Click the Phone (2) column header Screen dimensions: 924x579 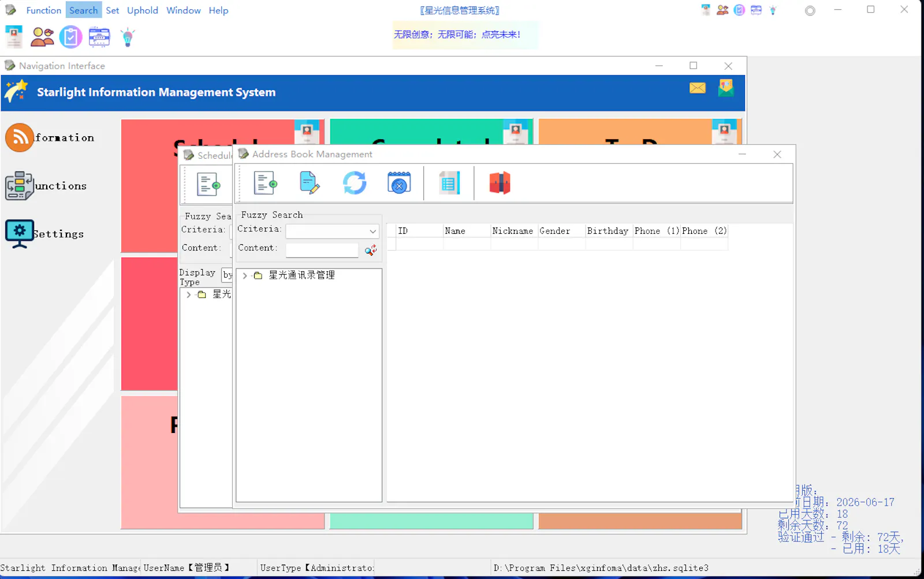(x=704, y=231)
